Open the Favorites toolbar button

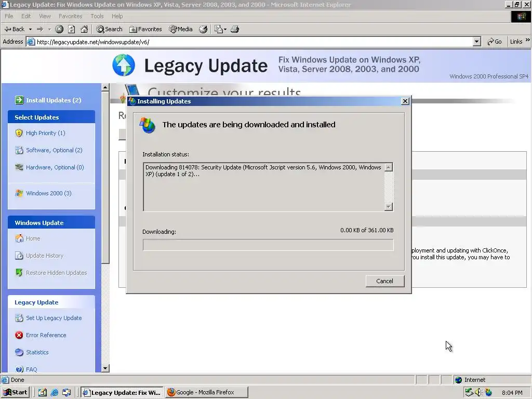coord(145,29)
